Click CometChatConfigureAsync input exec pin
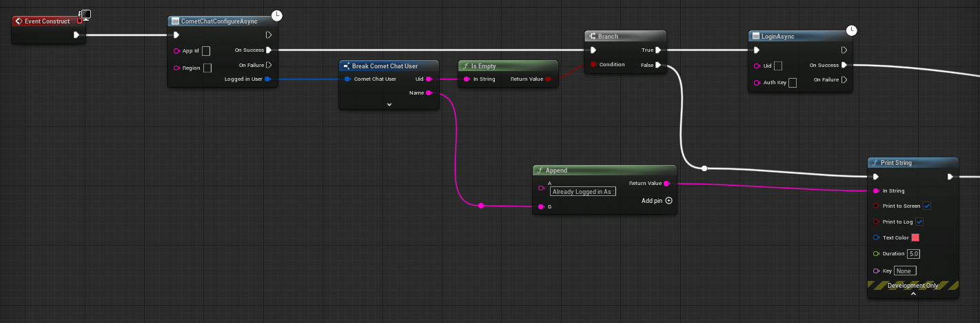The height and width of the screenshot is (323, 980). 176,35
